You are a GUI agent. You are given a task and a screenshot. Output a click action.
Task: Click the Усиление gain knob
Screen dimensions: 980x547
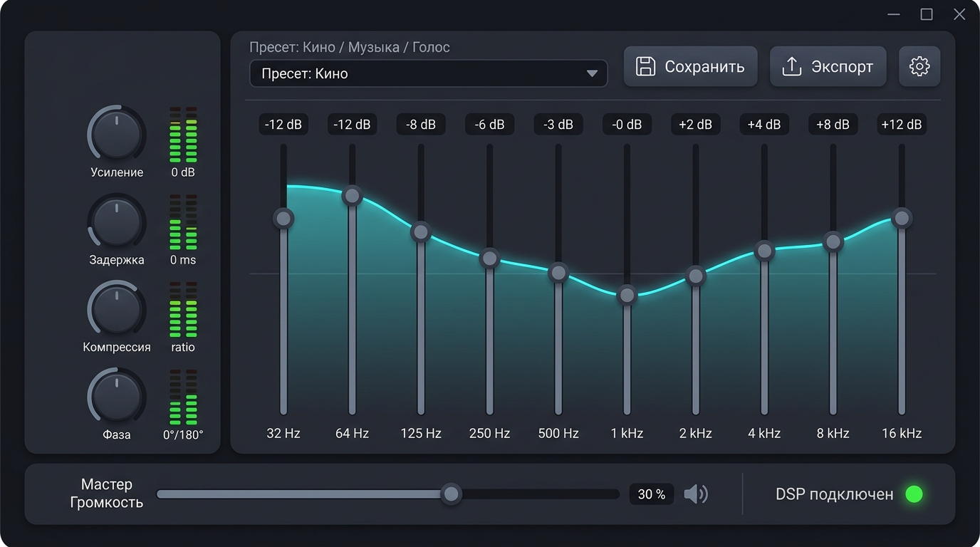117,134
